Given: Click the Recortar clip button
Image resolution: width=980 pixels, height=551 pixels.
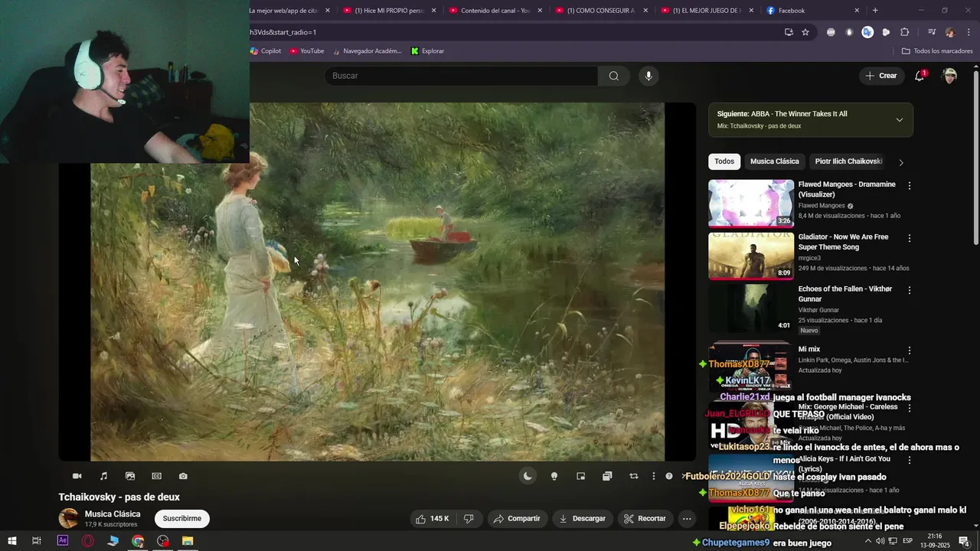Looking at the screenshot, I should [x=645, y=519].
